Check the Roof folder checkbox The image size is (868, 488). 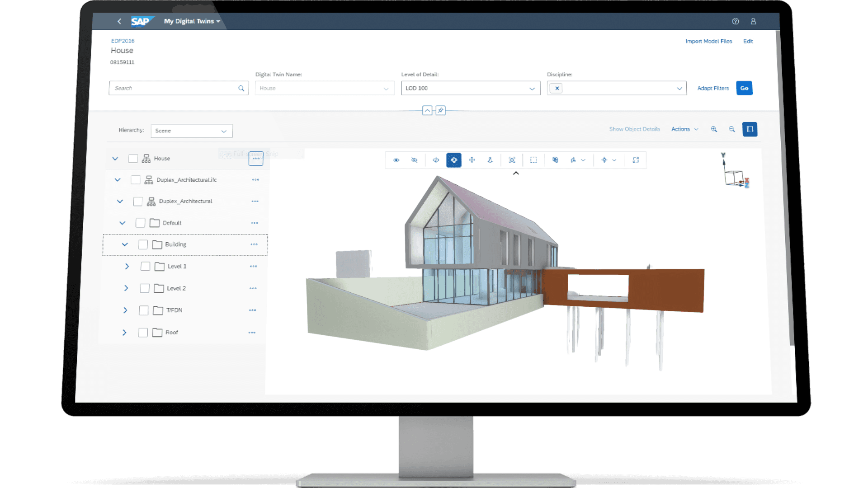[x=143, y=333]
